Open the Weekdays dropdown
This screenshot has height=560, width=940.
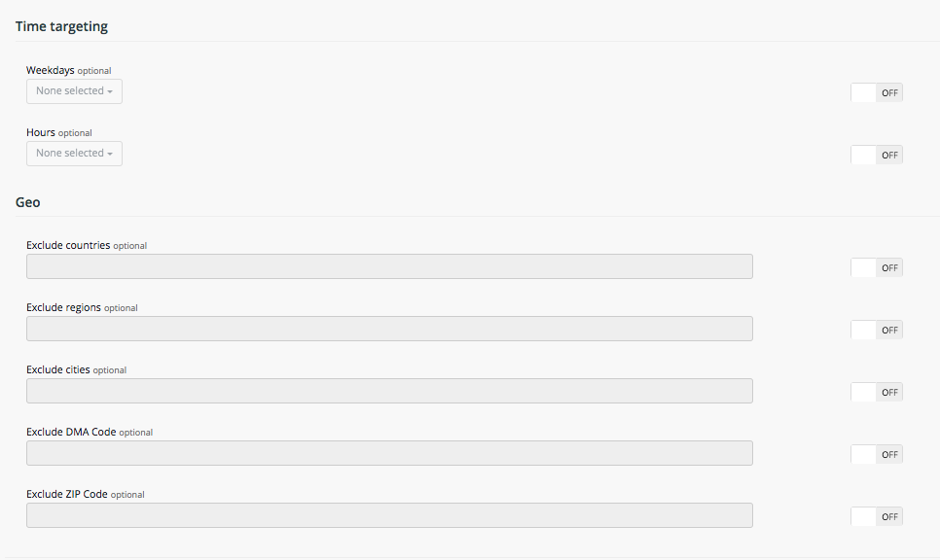[x=74, y=91]
